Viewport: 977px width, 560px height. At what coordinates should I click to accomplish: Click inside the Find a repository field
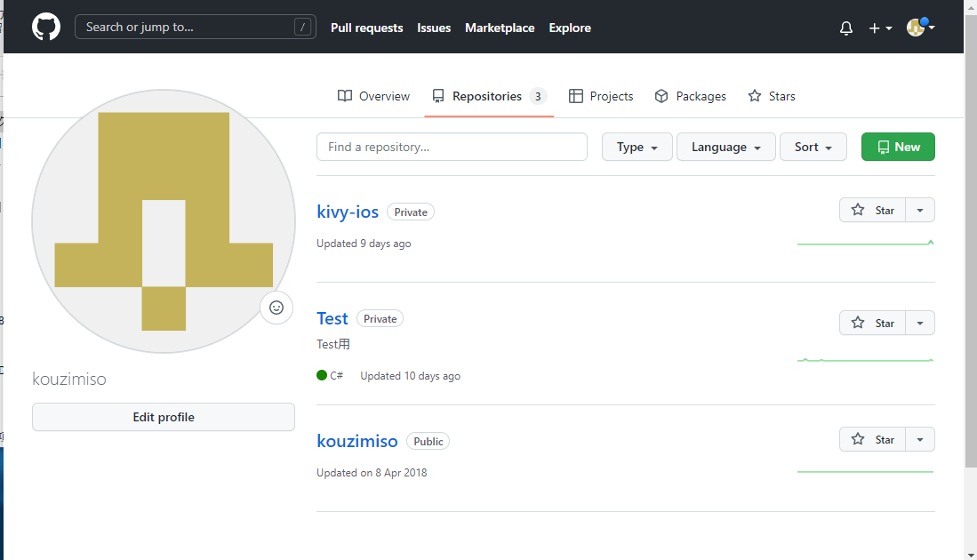452,147
